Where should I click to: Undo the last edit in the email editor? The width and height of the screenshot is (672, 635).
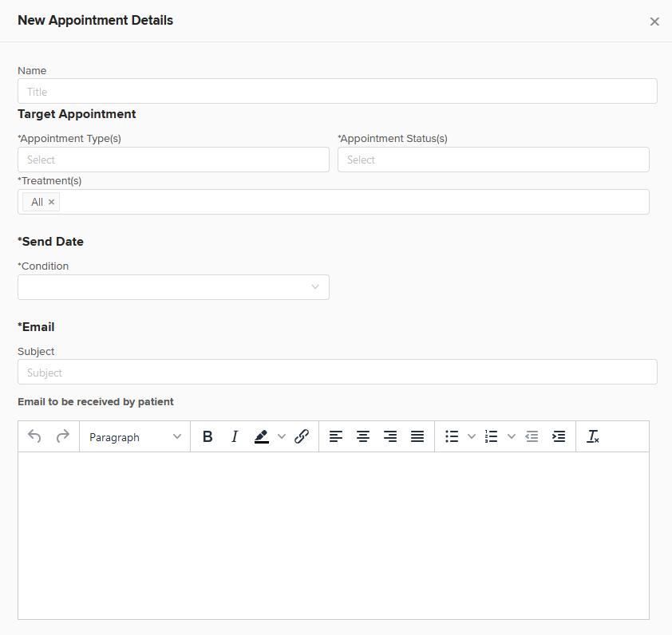[x=34, y=436]
